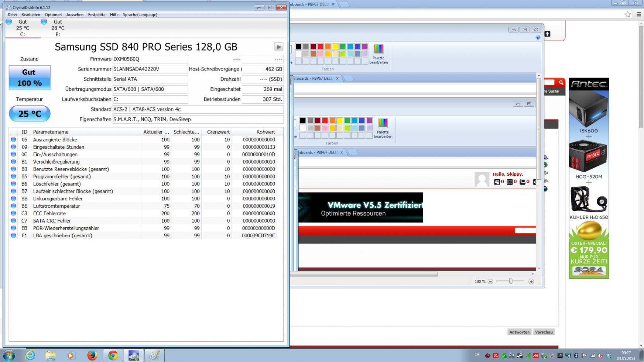
Task: Open the Sprache(Language) menu
Action: 140,15
